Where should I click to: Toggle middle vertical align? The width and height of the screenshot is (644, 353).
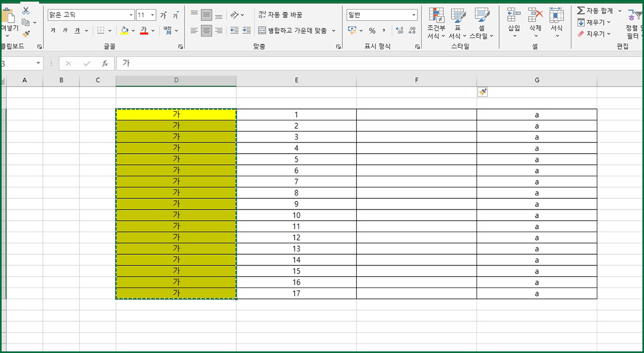click(207, 15)
